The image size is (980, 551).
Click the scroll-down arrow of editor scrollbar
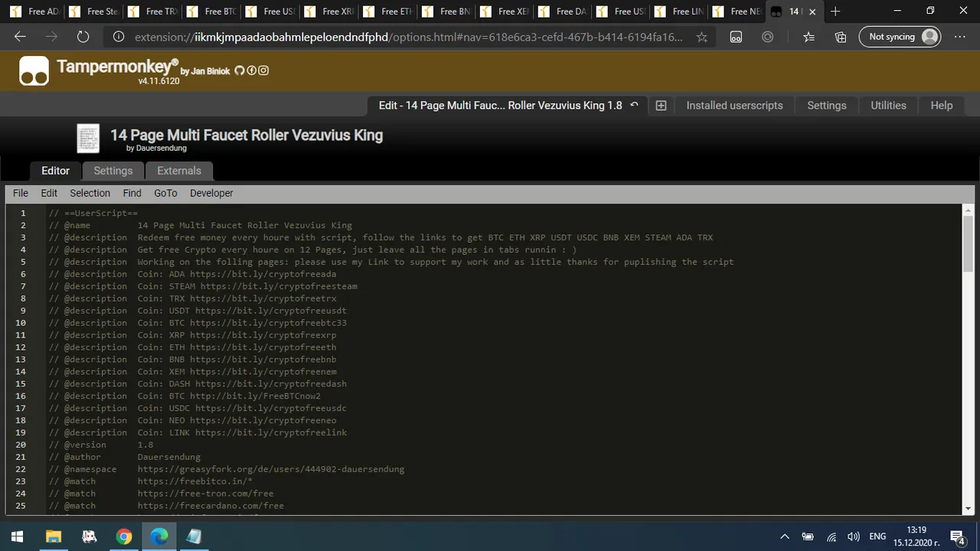point(969,508)
